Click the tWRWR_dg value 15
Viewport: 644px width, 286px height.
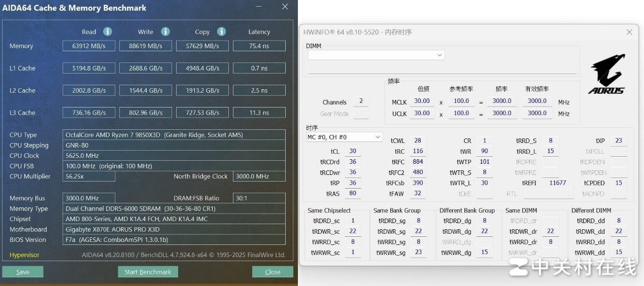[485, 252]
